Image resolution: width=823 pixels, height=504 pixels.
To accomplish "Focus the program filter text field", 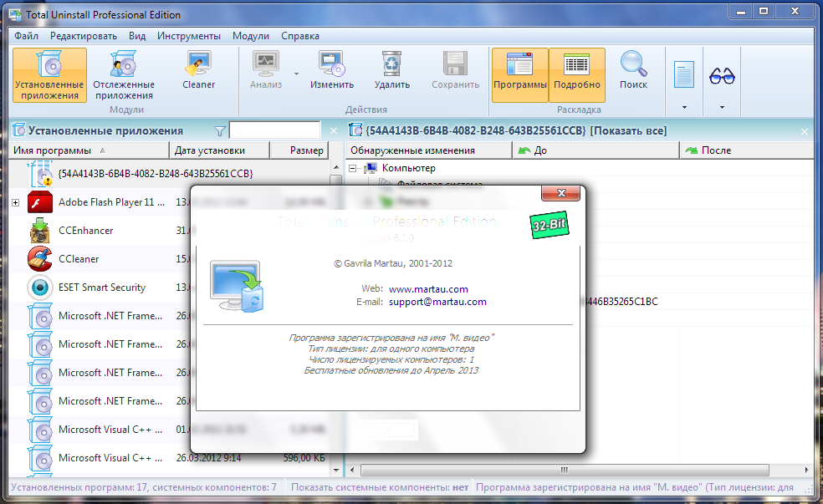I will click(x=274, y=130).
